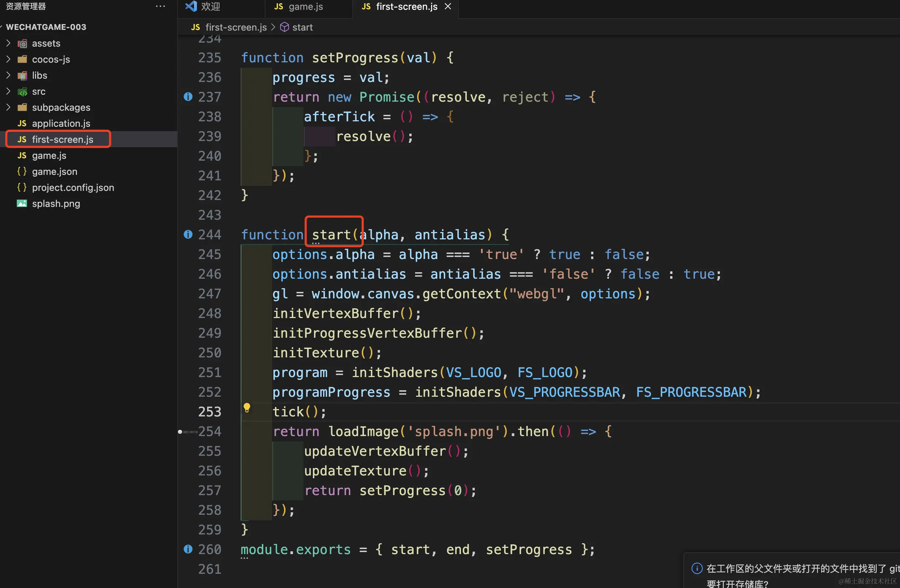Click the start symbol icon in breadcrumb

284,27
